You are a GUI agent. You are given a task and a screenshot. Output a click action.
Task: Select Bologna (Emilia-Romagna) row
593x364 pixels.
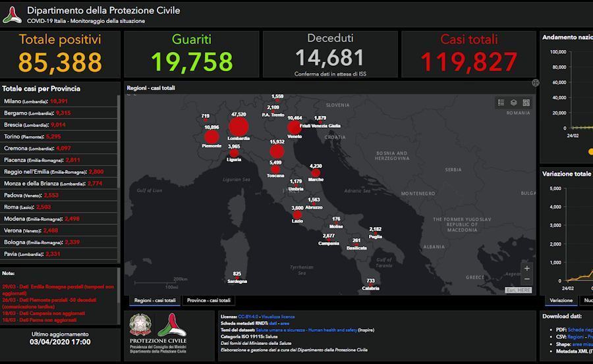[x=59, y=242]
